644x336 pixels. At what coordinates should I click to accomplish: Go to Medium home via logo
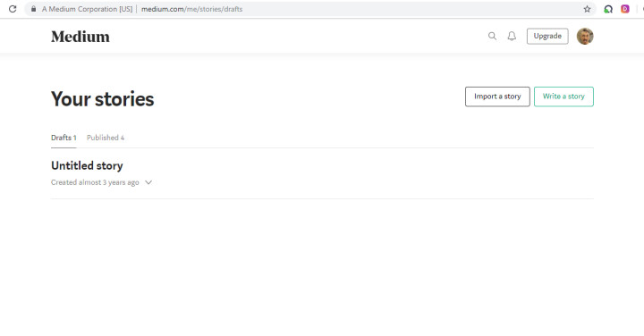click(x=80, y=37)
